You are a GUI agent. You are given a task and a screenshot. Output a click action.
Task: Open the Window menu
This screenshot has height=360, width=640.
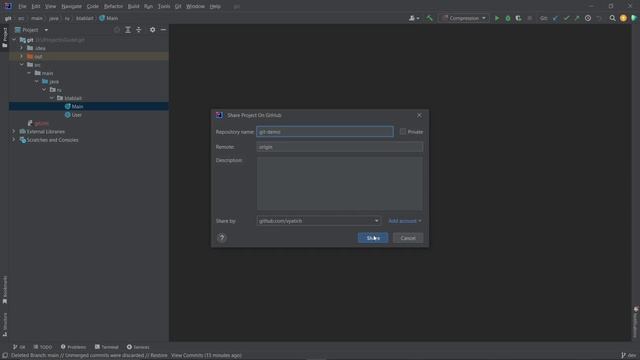(196, 7)
